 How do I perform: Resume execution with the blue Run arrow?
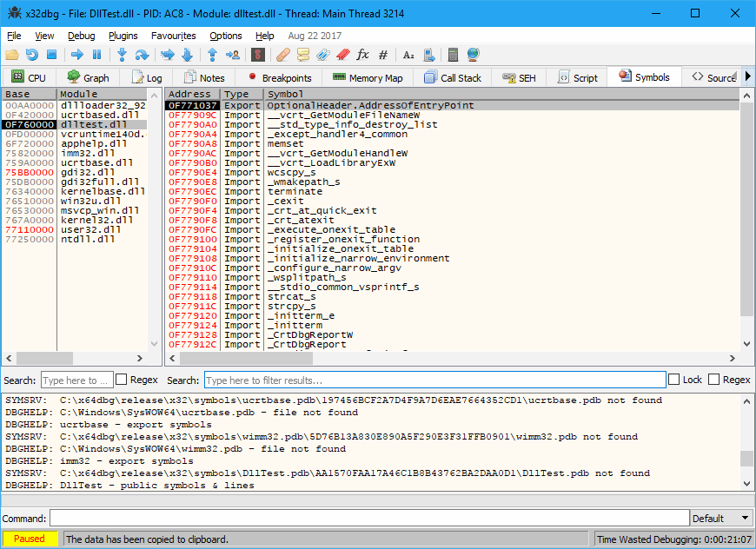pos(79,54)
